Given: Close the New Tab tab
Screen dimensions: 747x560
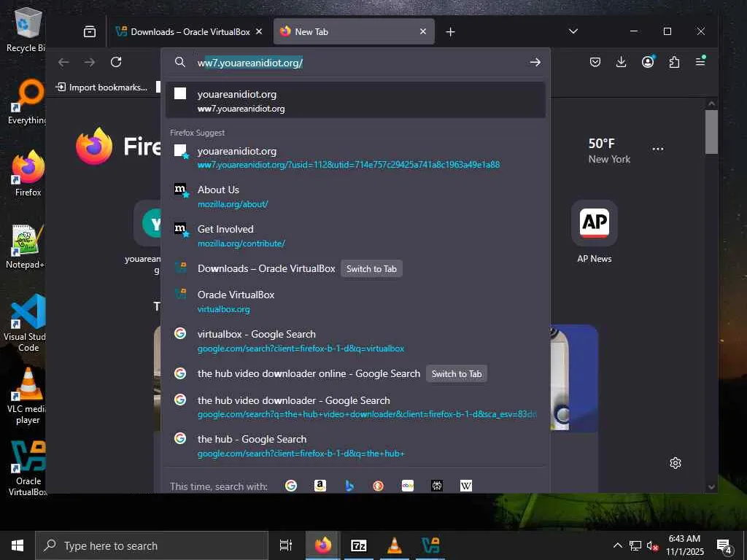Looking at the screenshot, I should (423, 31).
